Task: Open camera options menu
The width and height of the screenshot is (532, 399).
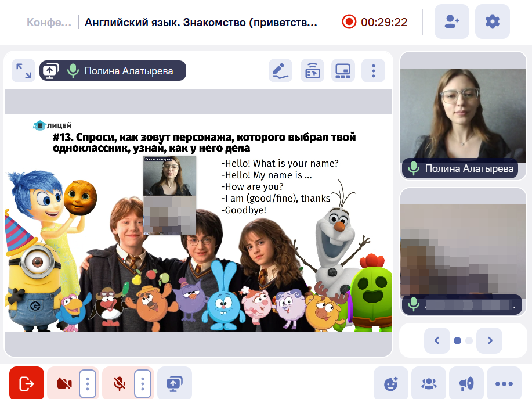Action: point(88,384)
